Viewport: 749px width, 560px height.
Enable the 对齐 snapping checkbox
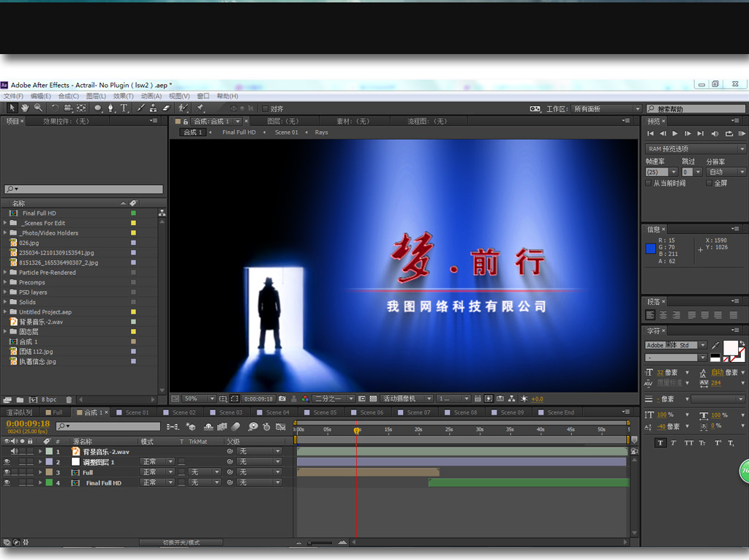pos(266,109)
